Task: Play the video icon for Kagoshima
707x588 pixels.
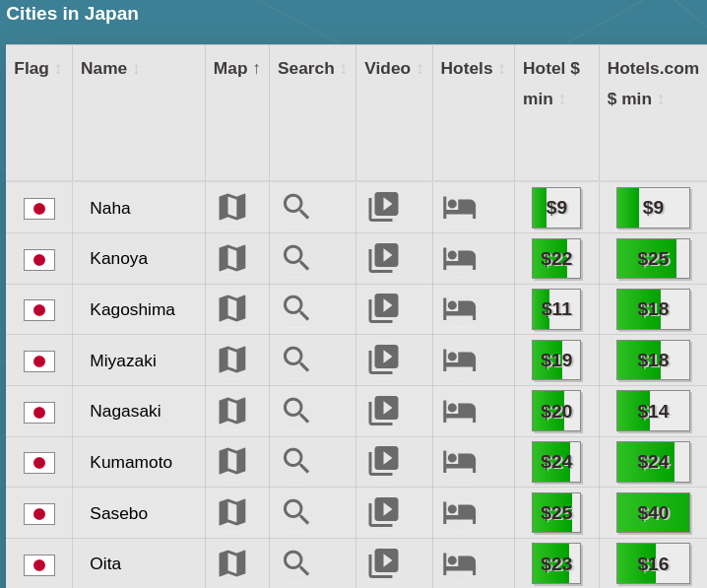Action: pos(383,308)
